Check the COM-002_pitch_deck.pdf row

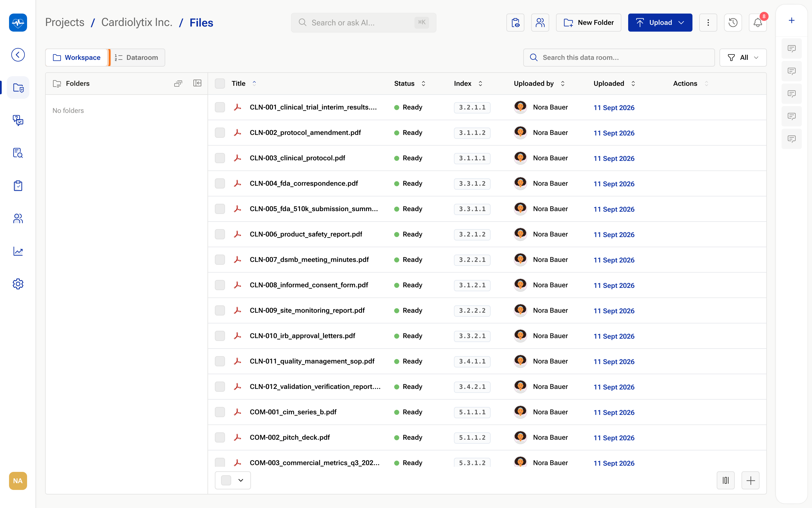pos(220,437)
